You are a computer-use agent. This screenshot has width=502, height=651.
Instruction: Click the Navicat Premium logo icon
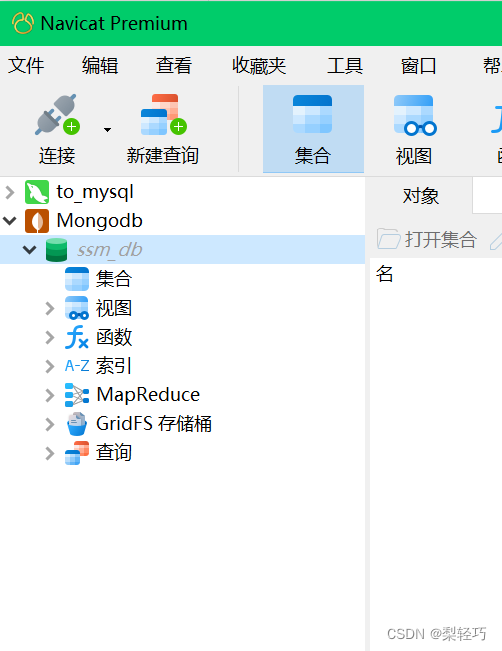coord(22,23)
